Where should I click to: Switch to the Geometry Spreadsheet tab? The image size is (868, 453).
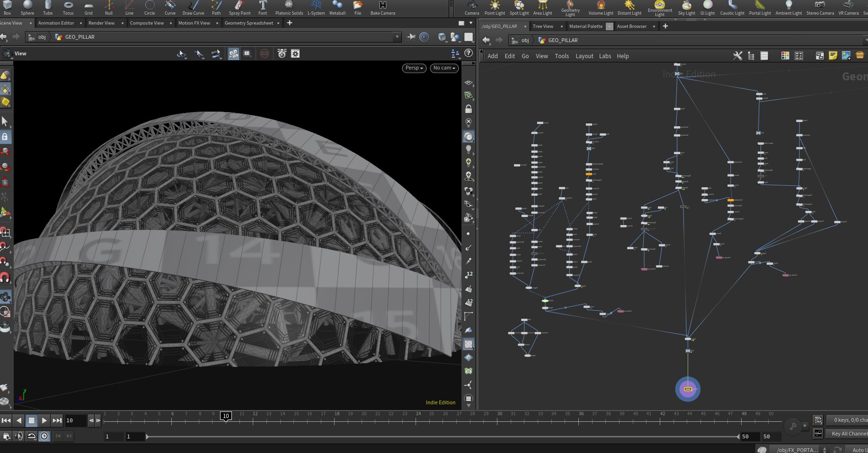tap(248, 23)
